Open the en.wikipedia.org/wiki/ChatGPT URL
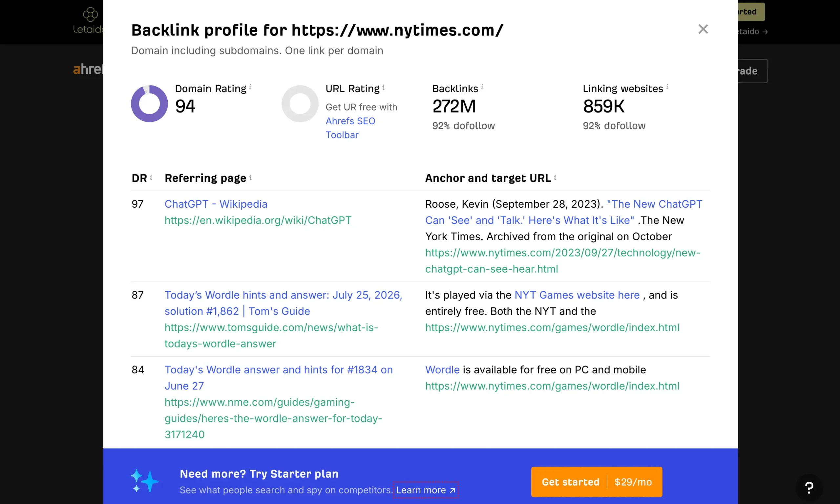 [x=258, y=220]
